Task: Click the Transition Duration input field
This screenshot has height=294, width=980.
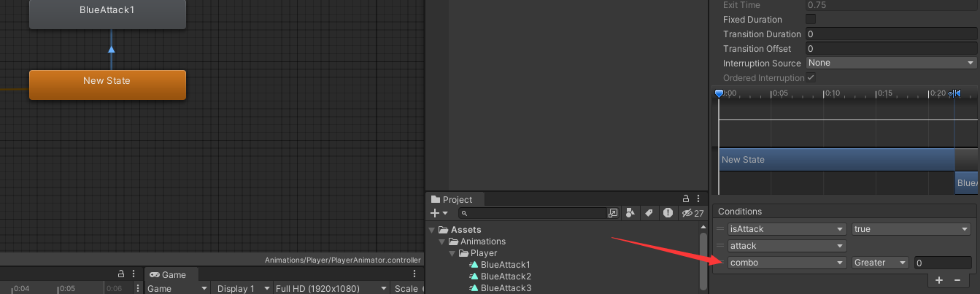Action: point(892,34)
